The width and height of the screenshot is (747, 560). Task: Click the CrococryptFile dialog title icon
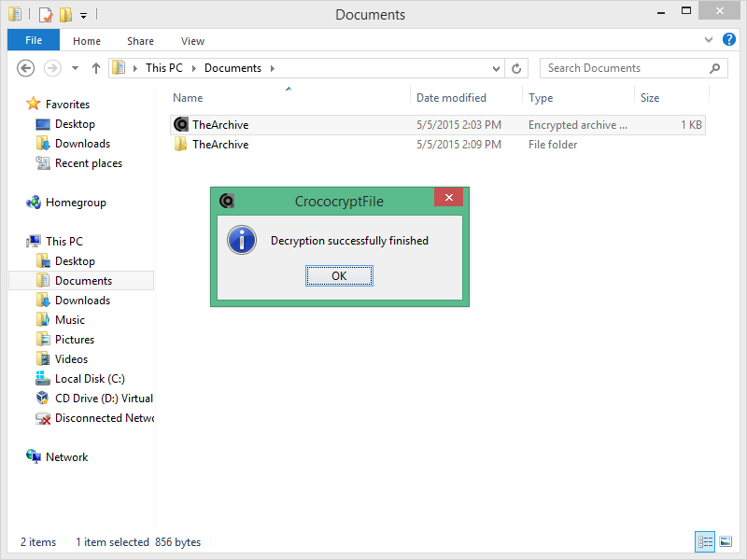point(227,201)
